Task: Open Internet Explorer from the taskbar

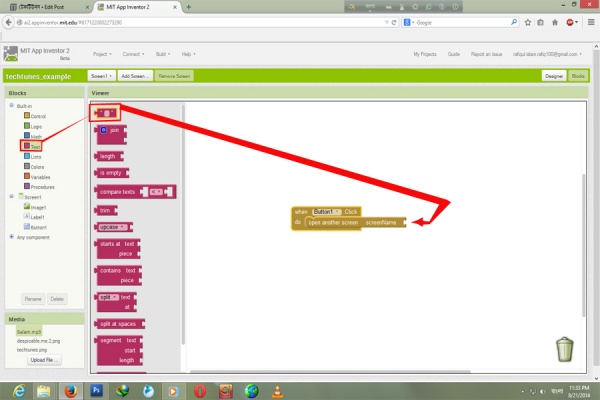Action: pos(18,391)
